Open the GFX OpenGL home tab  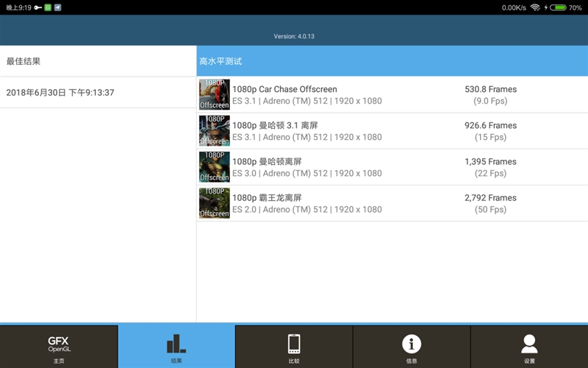[59, 347]
